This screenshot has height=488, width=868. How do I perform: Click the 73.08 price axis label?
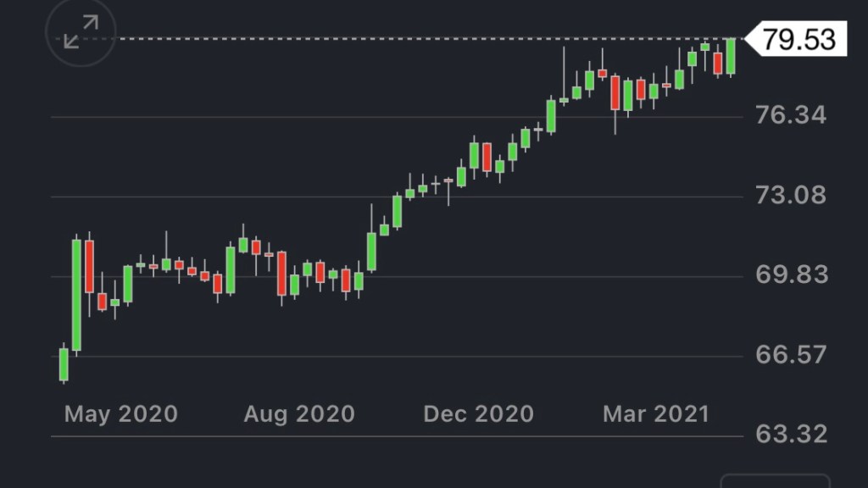click(791, 196)
